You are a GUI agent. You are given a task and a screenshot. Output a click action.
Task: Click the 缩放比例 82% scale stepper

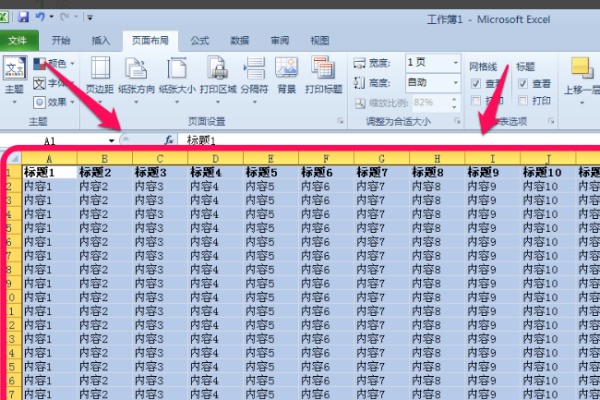[454, 102]
